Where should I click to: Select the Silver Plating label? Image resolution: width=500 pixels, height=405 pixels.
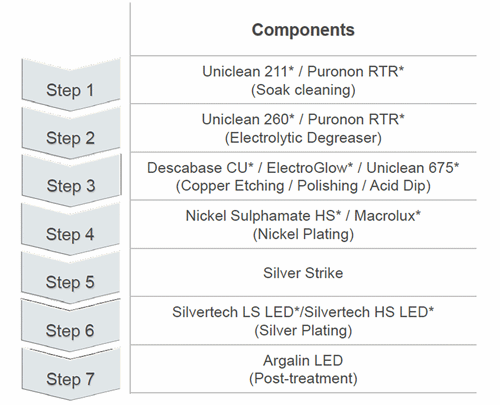[x=303, y=331]
